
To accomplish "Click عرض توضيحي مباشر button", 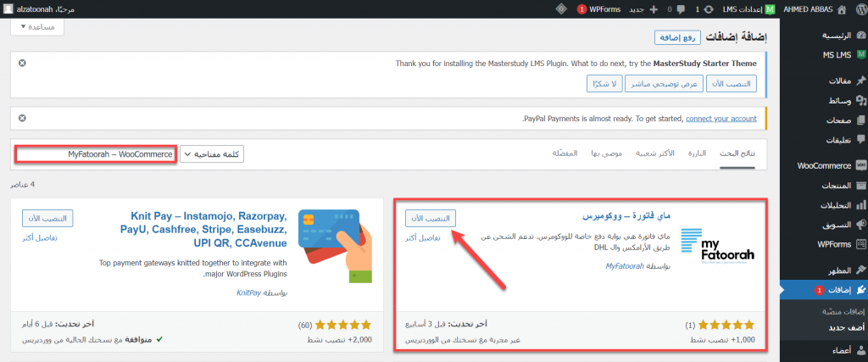I will (665, 84).
